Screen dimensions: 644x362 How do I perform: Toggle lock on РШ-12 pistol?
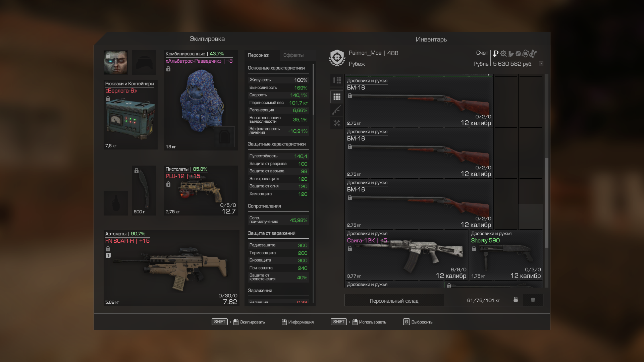tap(168, 184)
